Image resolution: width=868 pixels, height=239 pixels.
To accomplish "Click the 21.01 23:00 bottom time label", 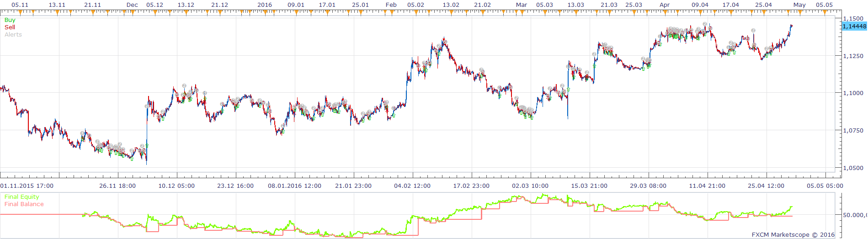I will (x=353, y=186).
